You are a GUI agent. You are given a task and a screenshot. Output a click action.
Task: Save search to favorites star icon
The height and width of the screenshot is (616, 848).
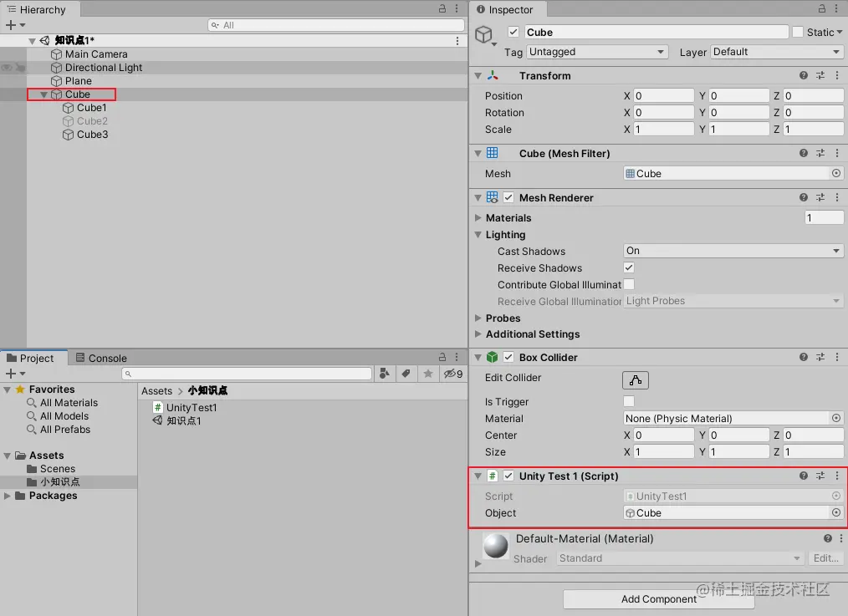click(x=428, y=374)
